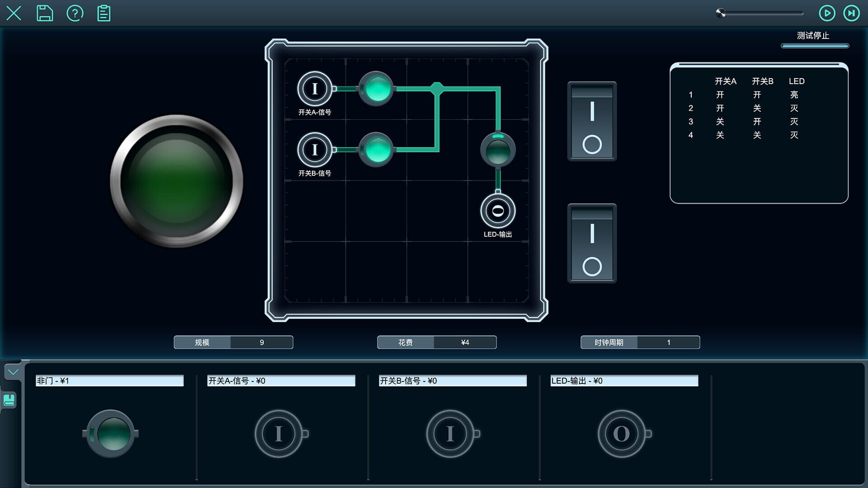Open the task description clipboard icon
This screenshot has height=488, width=868.
click(x=103, y=13)
